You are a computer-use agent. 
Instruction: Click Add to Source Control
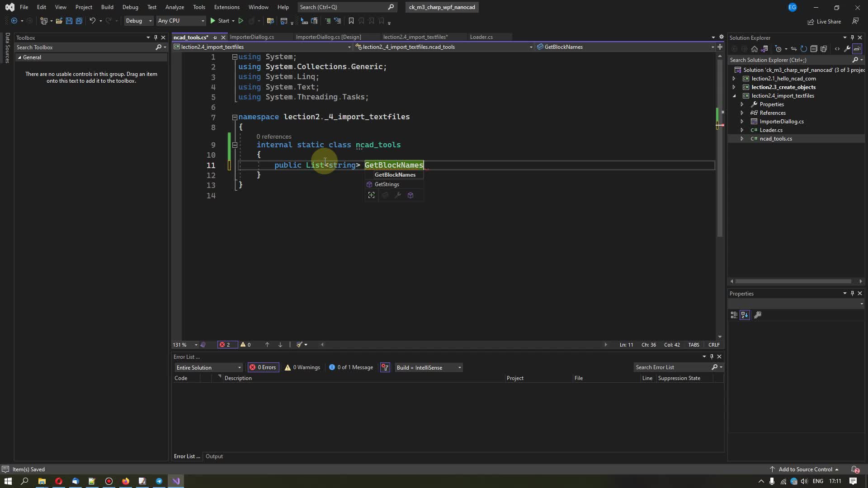point(805,469)
